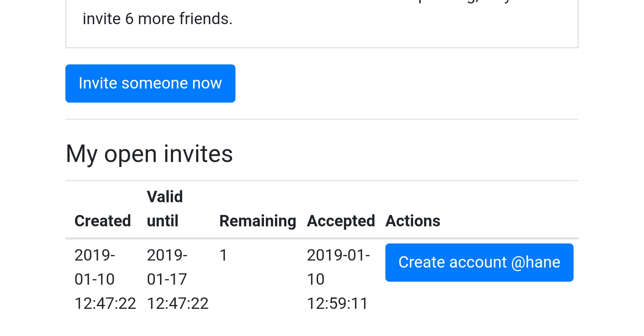Click the invite 6 more friends text
The height and width of the screenshot is (336, 644).
point(158,19)
